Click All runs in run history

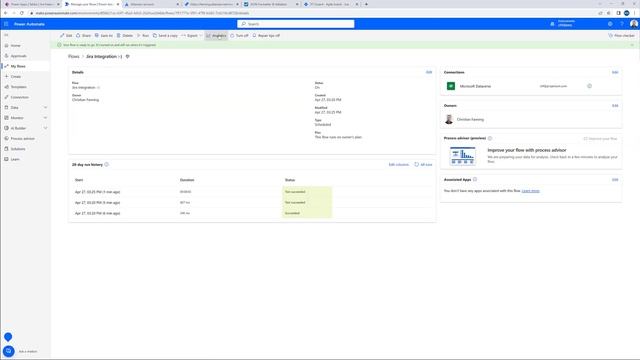point(423,164)
